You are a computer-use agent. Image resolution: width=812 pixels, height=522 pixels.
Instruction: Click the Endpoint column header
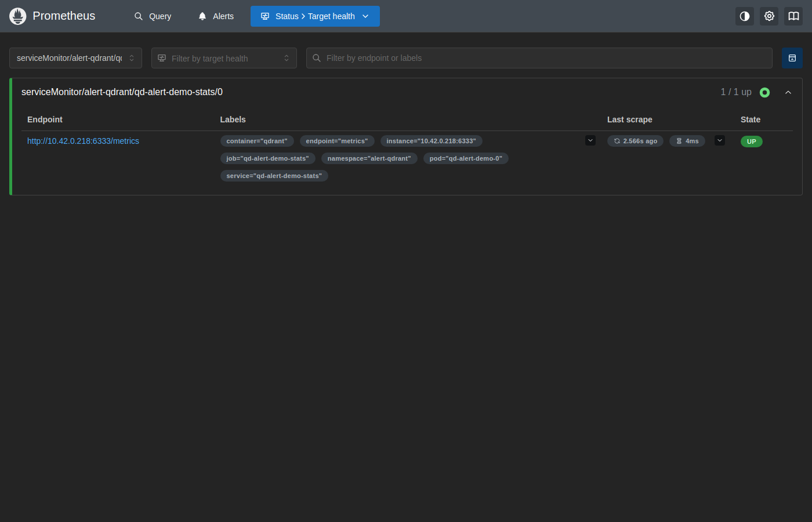click(x=45, y=119)
